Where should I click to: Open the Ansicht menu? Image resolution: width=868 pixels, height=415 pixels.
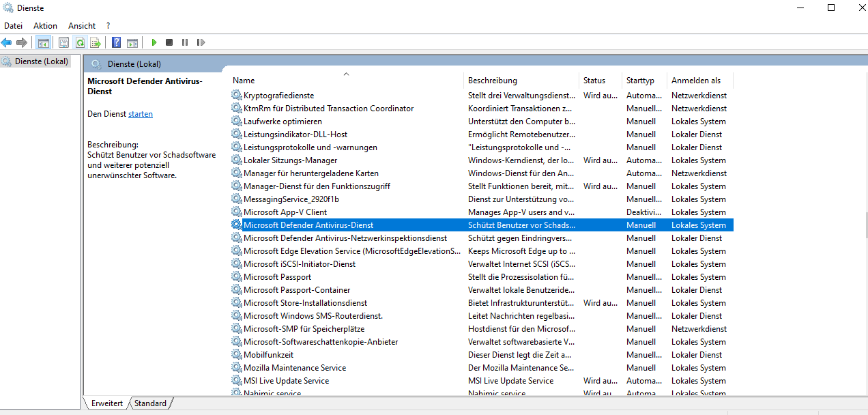(x=82, y=26)
